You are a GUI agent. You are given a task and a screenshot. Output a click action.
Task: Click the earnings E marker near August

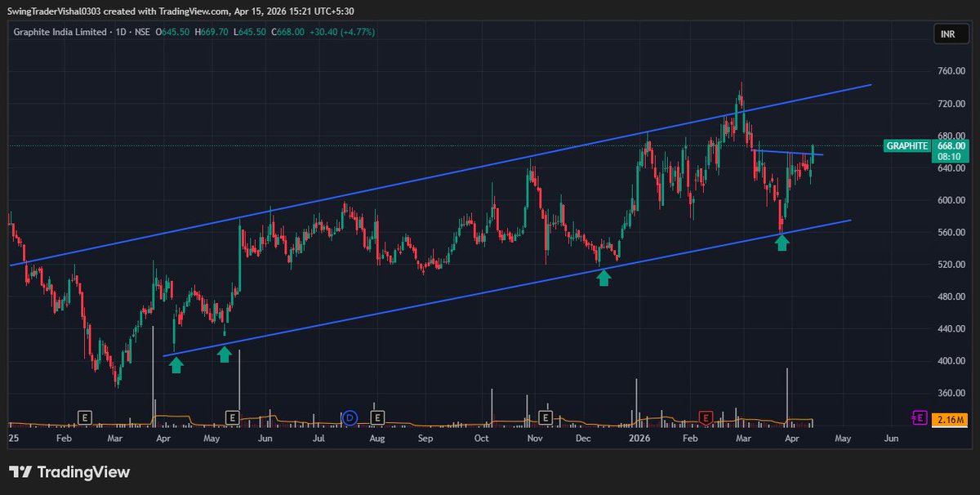pos(377,417)
